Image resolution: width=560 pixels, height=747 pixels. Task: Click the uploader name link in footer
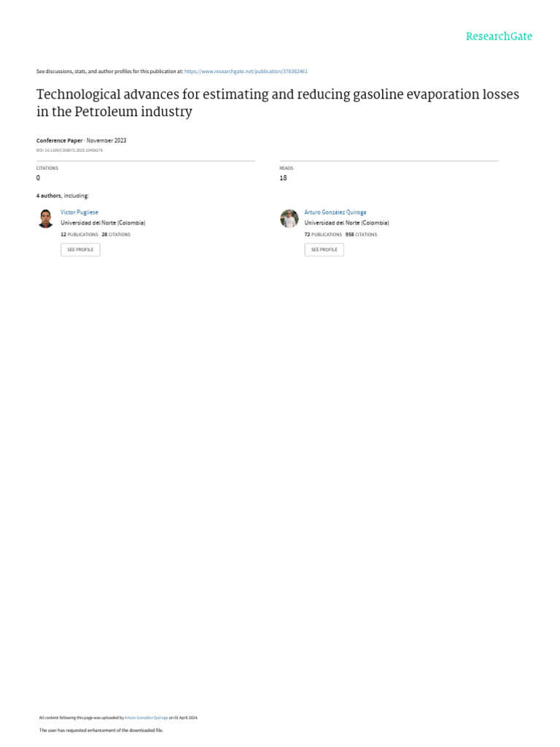click(x=146, y=718)
